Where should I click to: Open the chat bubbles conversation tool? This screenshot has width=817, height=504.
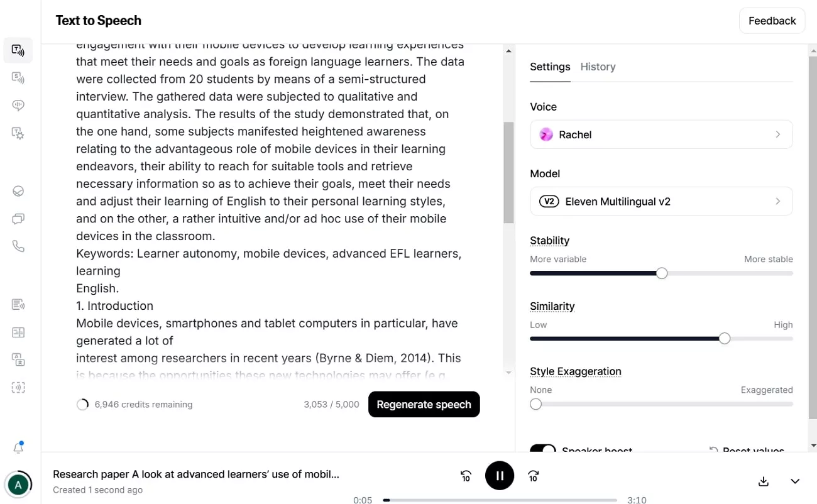pos(18,218)
